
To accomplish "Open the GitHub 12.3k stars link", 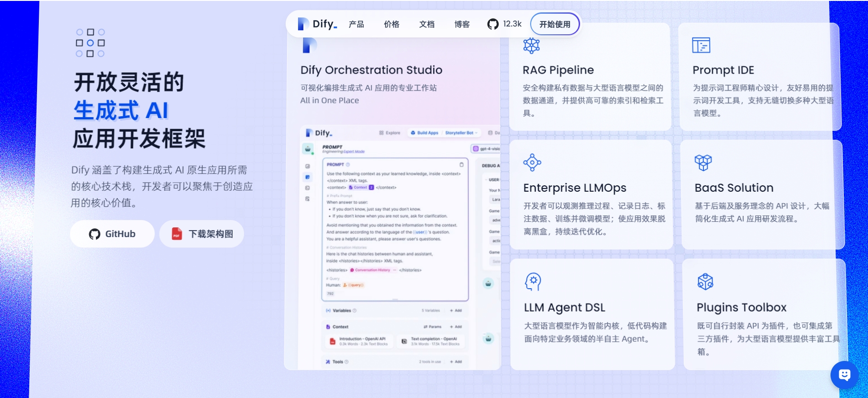I will point(504,24).
